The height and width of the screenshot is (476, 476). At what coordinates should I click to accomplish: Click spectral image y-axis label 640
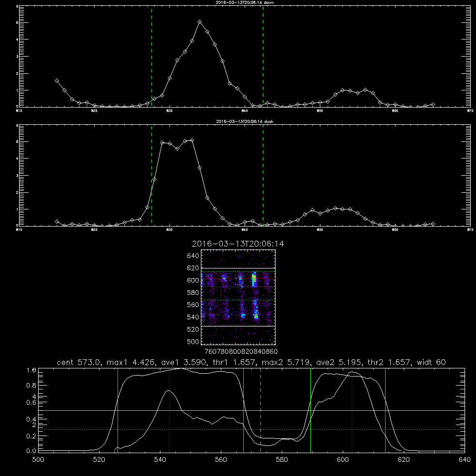click(x=193, y=256)
